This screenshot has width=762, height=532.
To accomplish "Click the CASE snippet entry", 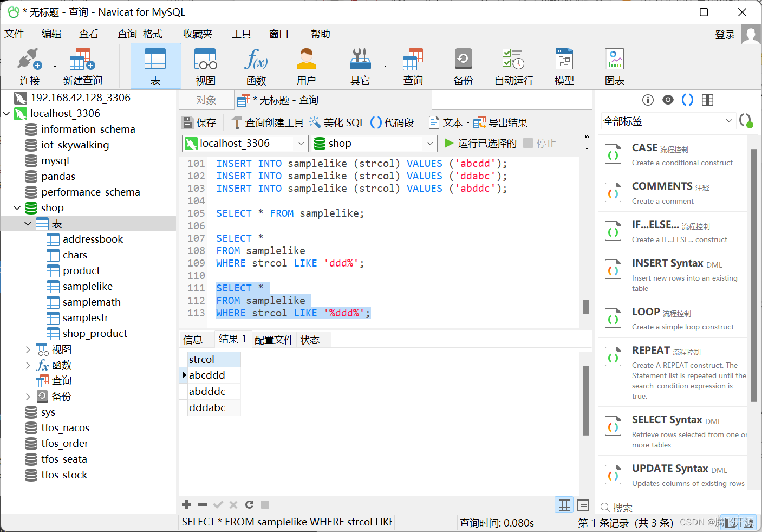I will [x=673, y=154].
